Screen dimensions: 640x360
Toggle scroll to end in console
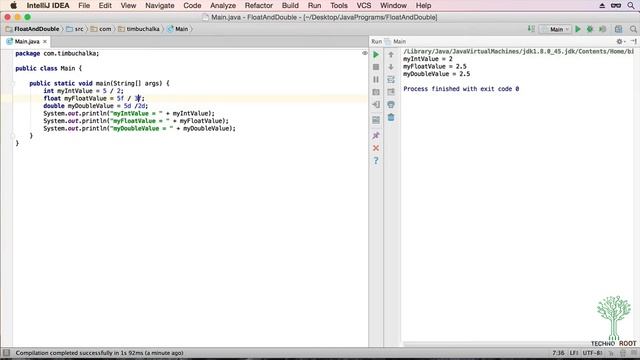(391, 92)
